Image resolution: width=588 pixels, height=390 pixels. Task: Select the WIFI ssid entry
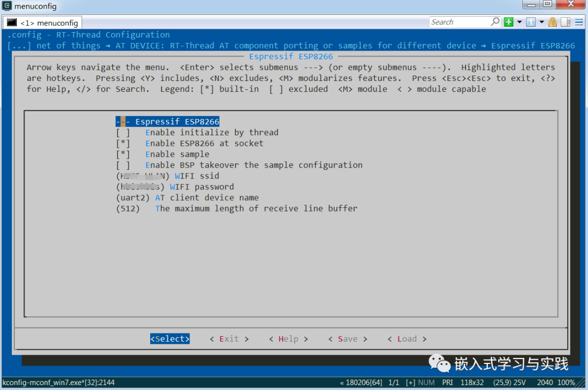coord(168,176)
